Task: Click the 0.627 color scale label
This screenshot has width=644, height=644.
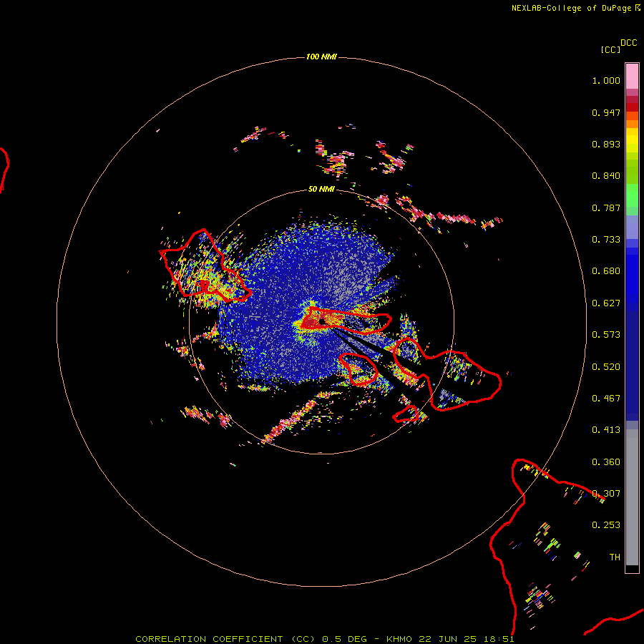Action: 606,303
